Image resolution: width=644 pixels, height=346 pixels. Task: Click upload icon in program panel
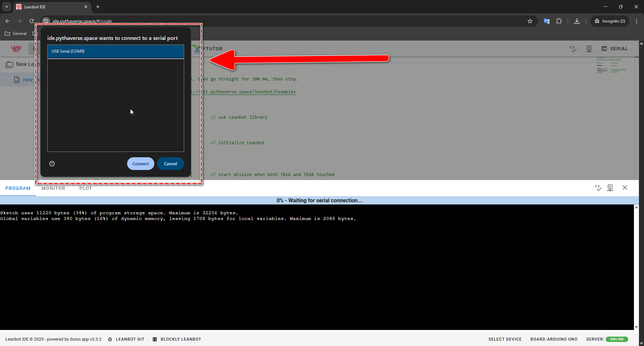(610, 188)
